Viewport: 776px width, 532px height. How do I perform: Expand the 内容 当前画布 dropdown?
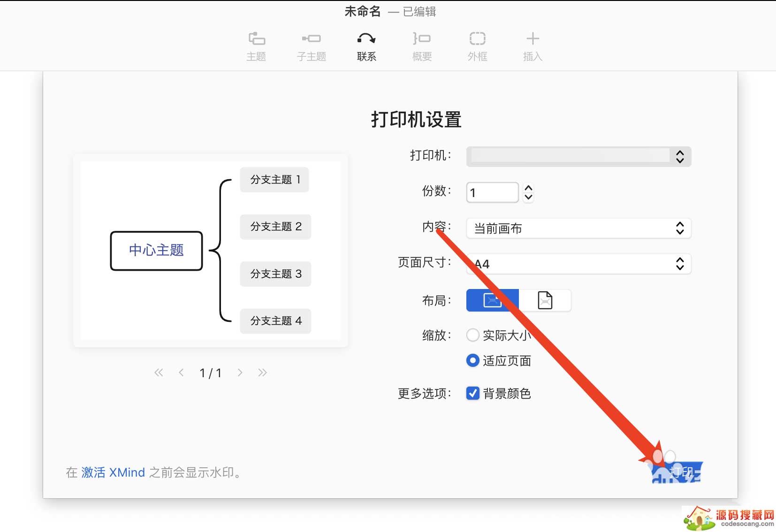tap(578, 228)
